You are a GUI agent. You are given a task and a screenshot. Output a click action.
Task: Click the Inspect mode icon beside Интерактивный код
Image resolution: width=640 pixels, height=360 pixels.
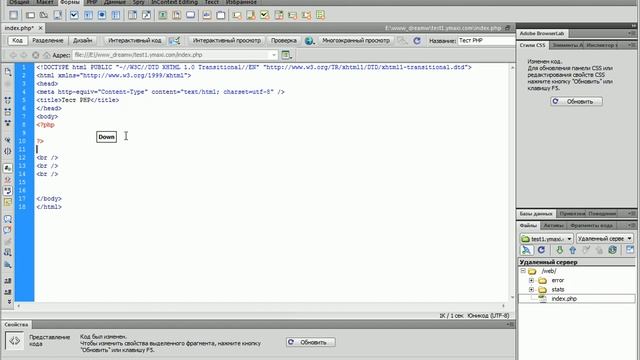pos(175,40)
